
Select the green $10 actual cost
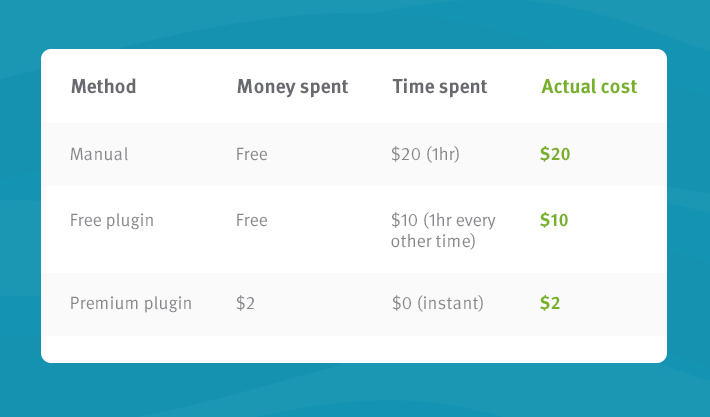[x=554, y=220]
